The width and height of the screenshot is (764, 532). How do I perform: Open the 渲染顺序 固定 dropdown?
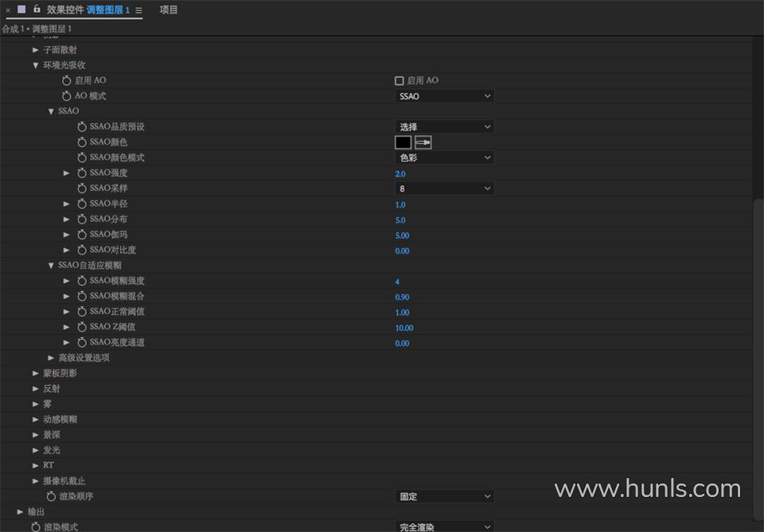(x=444, y=496)
